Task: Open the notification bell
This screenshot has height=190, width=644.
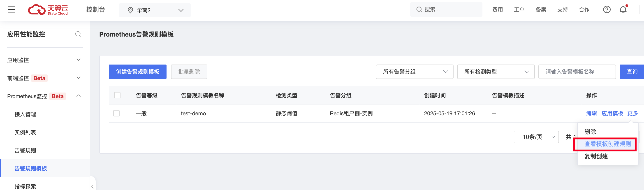Action: click(x=623, y=9)
